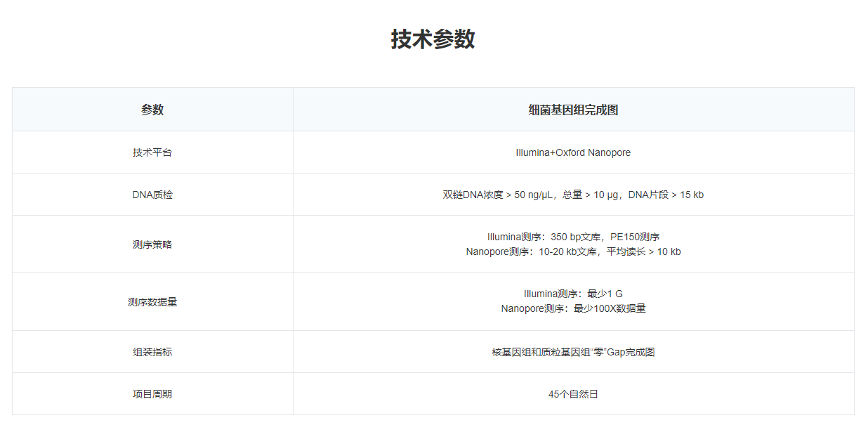Click the 参数 column header

tap(152, 110)
